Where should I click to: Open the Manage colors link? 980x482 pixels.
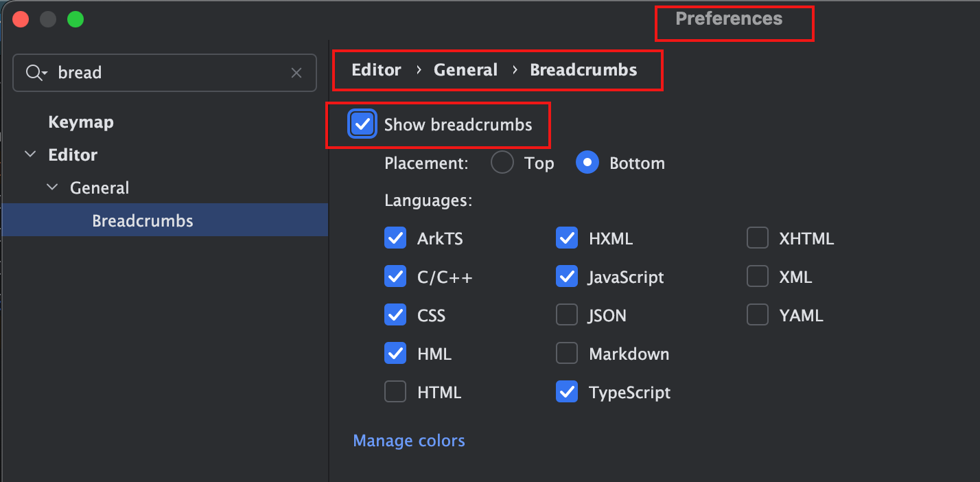click(x=409, y=440)
